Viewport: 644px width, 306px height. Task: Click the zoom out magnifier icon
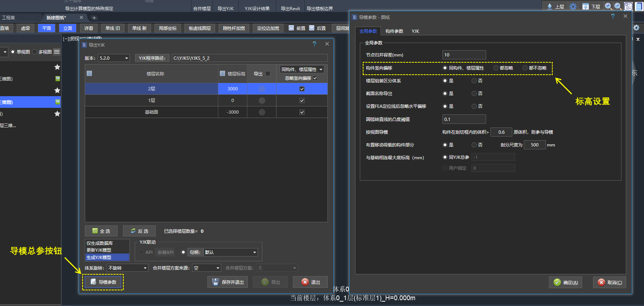coord(618,6)
